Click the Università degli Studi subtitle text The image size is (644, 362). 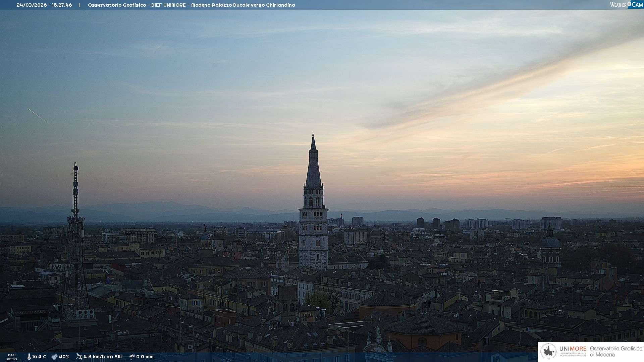[x=573, y=355]
